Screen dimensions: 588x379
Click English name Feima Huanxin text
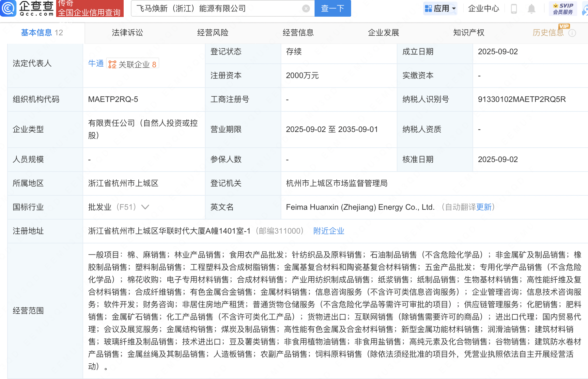tap(360, 207)
